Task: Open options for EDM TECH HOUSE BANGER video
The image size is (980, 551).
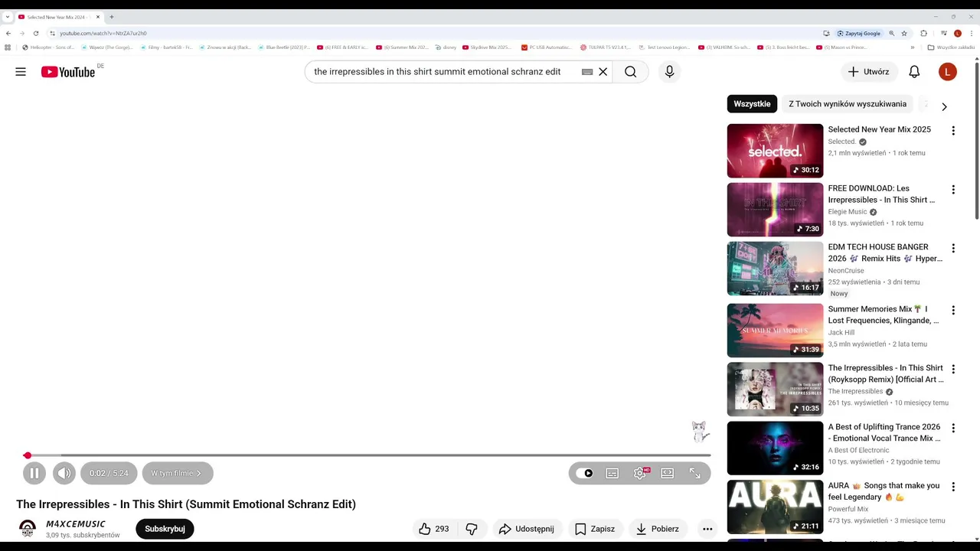Action: point(953,249)
